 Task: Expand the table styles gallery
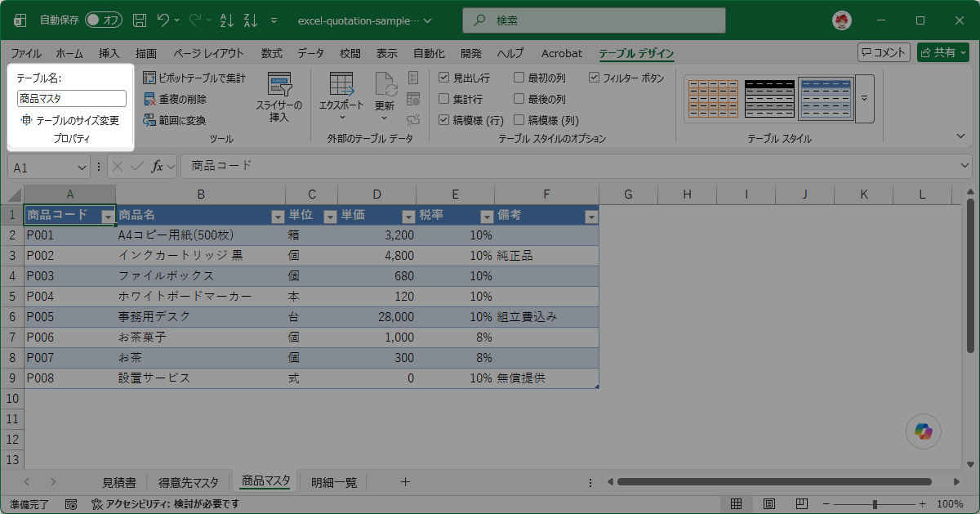[864, 98]
